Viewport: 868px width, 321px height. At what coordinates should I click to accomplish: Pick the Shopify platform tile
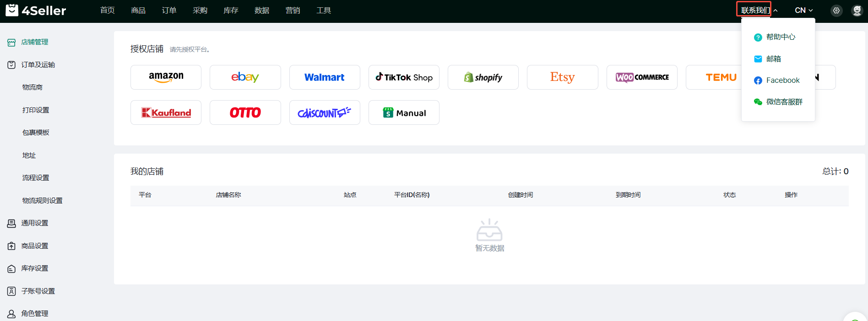point(483,77)
